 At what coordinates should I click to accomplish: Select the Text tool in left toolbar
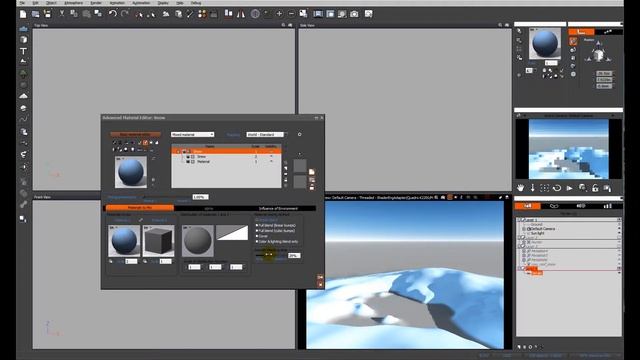[x=23, y=51]
